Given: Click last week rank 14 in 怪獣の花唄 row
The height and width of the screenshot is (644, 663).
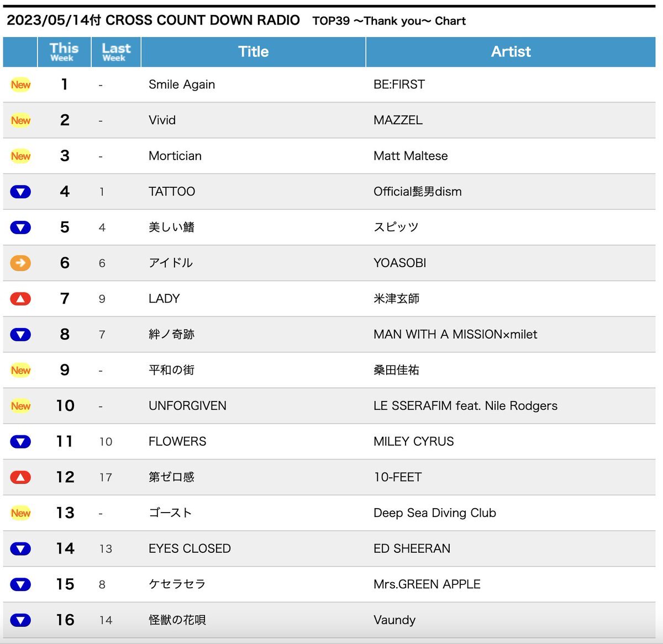Looking at the screenshot, I should (106, 620).
